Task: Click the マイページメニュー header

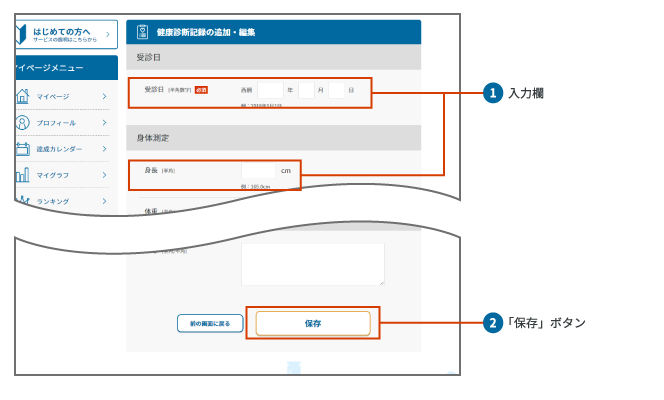Action: pyautogui.click(x=66, y=68)
